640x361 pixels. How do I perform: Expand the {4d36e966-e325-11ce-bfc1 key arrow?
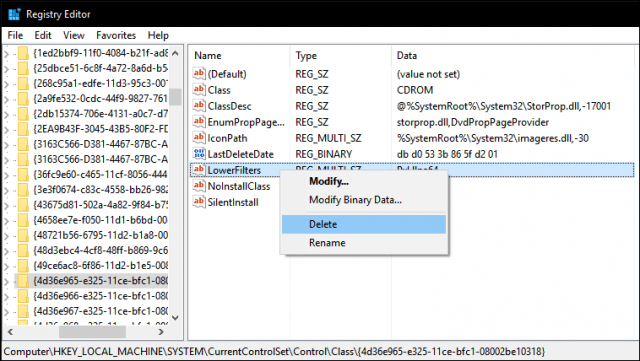[7, 296]
